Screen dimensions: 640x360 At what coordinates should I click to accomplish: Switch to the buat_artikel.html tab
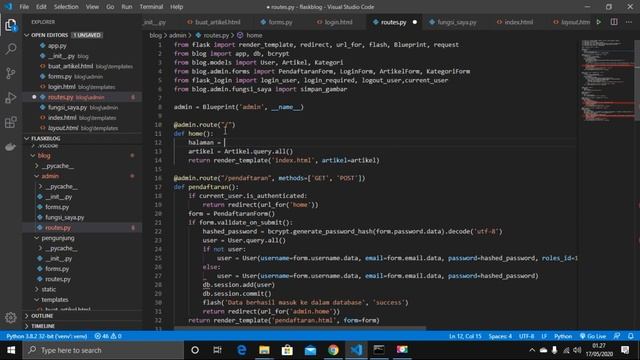(214, 22)
